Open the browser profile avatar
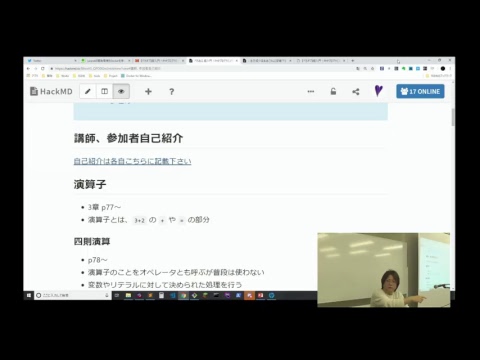The image size is (480, 360). [443, 68]
